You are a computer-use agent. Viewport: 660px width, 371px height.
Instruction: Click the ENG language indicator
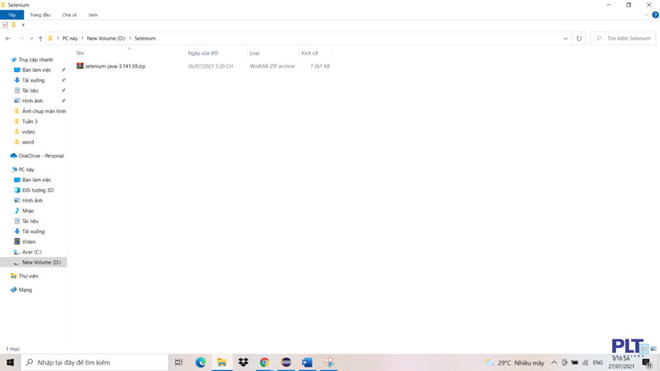[598, 363]
